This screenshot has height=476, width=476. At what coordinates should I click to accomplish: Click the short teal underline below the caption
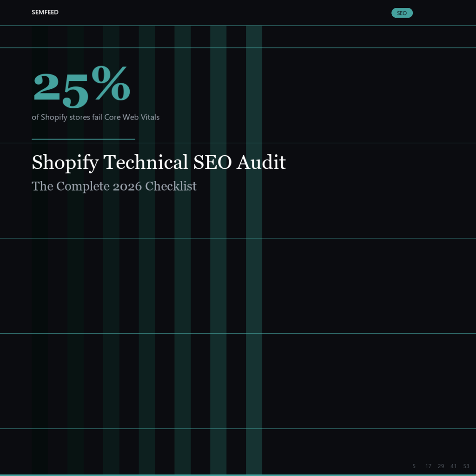pos(84,139)
